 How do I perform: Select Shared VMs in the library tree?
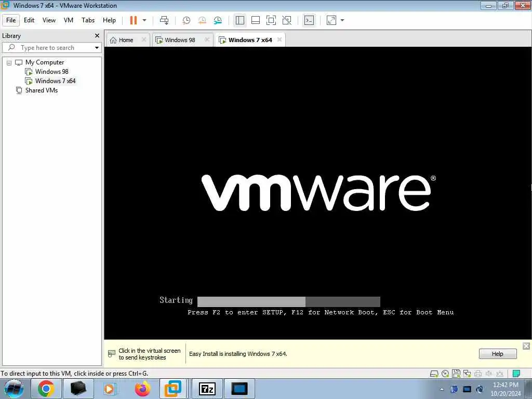pos(42,90)
